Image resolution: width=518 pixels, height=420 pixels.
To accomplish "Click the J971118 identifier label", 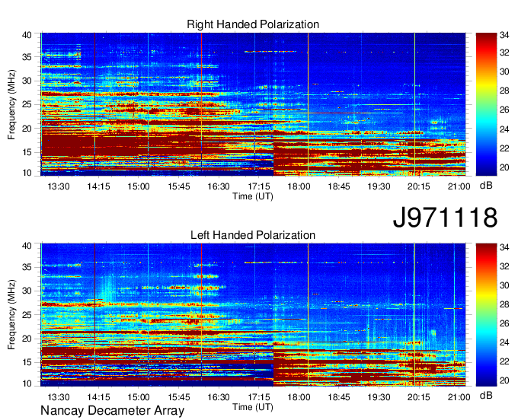I will coord(445,217).
